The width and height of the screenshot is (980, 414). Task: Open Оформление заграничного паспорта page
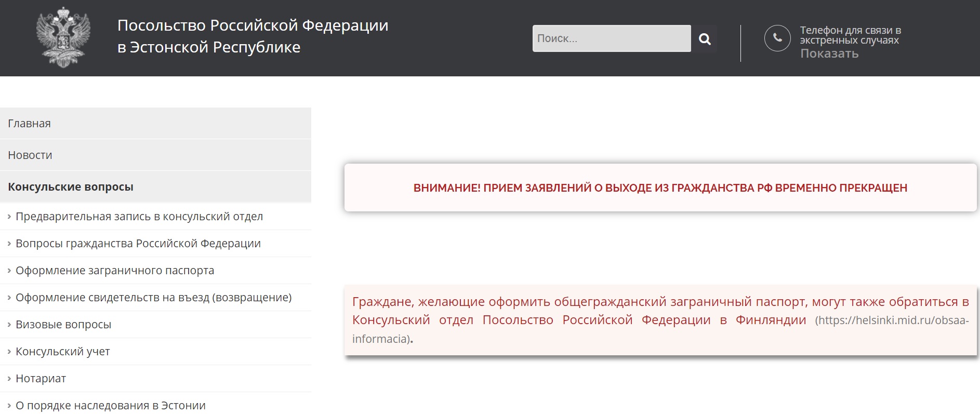115,270
